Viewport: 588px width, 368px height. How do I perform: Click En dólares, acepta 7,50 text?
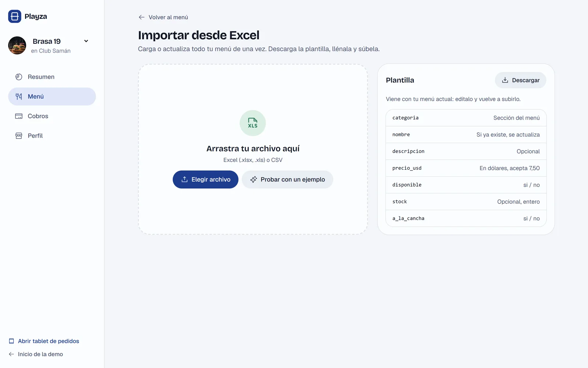point(510,168)
